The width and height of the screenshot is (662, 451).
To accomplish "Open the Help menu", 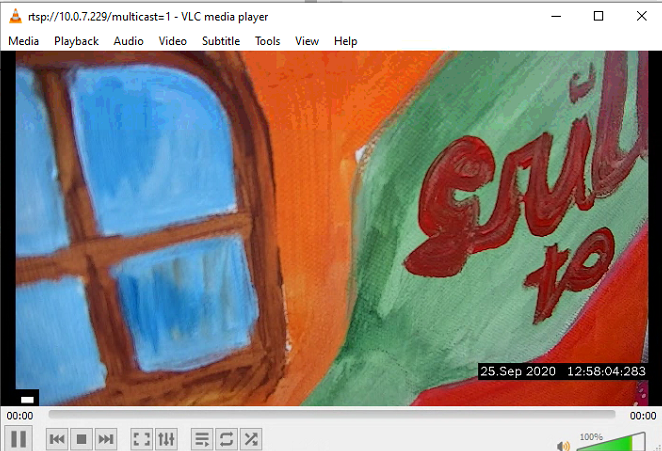I will point(345,41).
